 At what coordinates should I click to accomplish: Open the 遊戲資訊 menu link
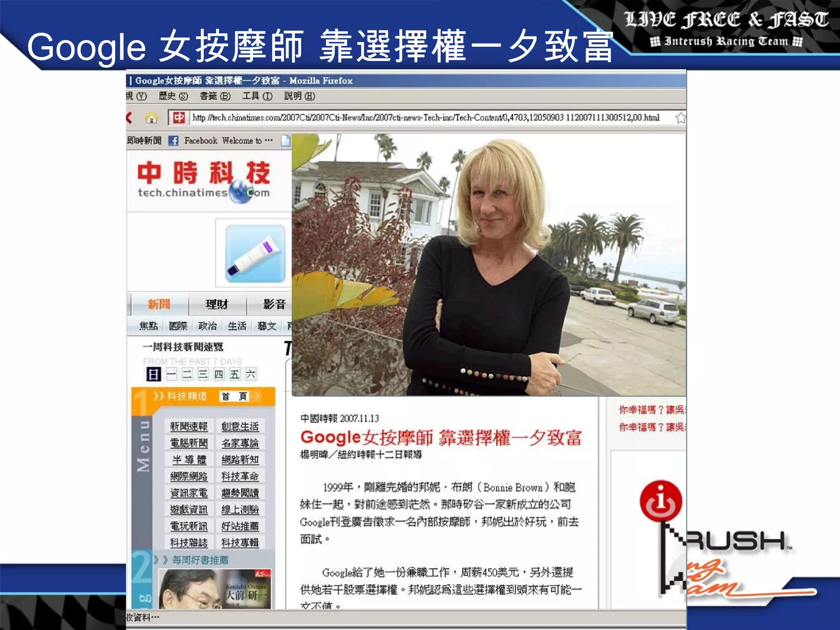pos(189,510)
